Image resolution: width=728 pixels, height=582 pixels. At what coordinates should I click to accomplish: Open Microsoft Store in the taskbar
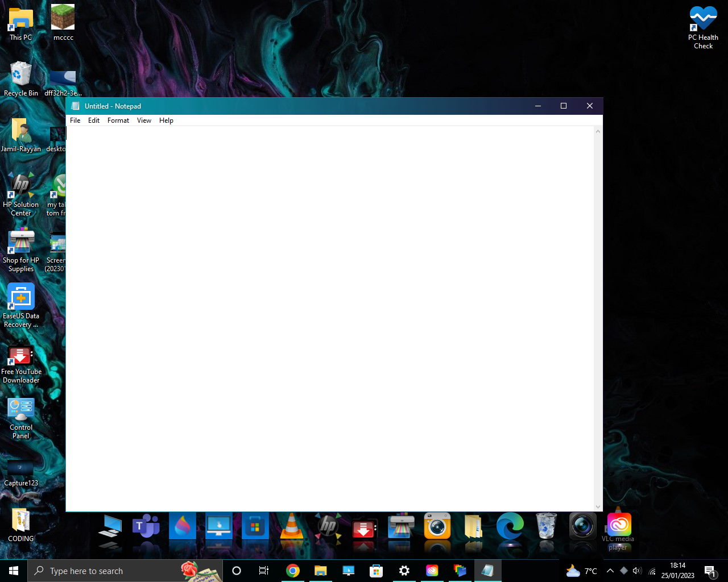pos(377,571)
